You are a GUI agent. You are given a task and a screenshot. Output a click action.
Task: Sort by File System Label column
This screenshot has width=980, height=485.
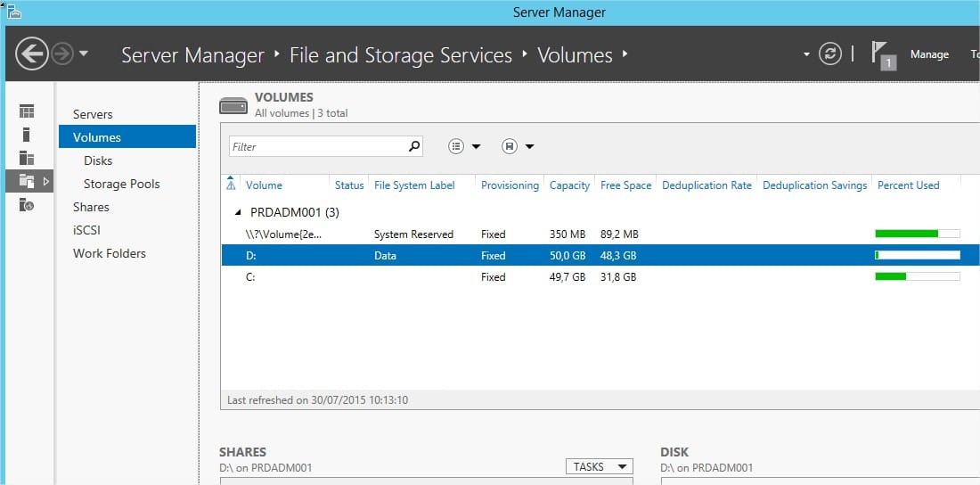point(414,185)
